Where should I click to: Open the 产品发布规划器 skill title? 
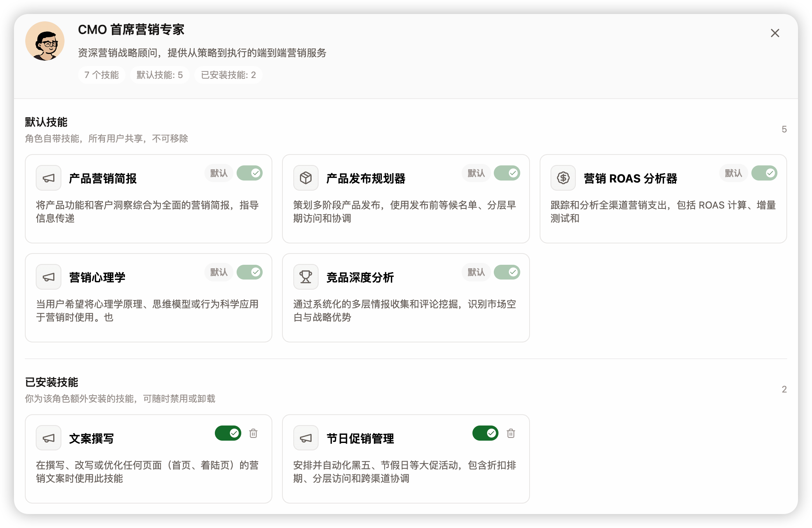point(366,179)
